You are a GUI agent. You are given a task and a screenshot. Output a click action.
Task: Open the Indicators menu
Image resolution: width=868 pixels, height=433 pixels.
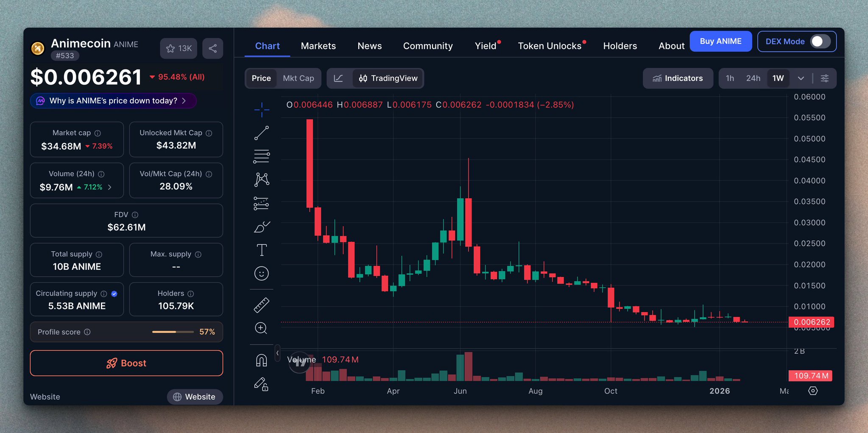(678, 78)
